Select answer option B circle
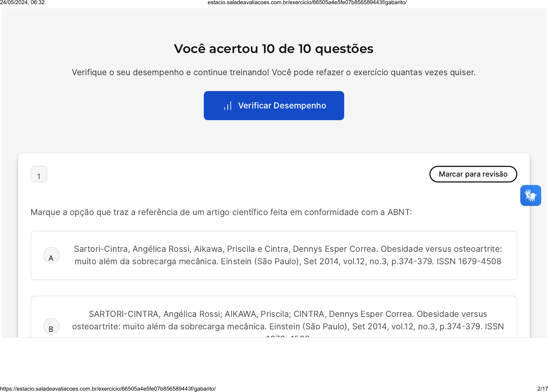Image resolution: width=548 pixels, height=392 pixels. point(51,327)
